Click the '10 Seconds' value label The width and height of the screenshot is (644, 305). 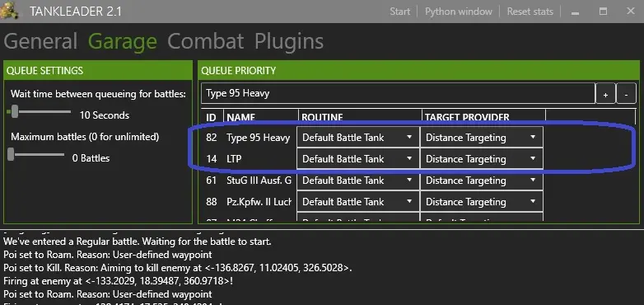click(x=105, y=115)
